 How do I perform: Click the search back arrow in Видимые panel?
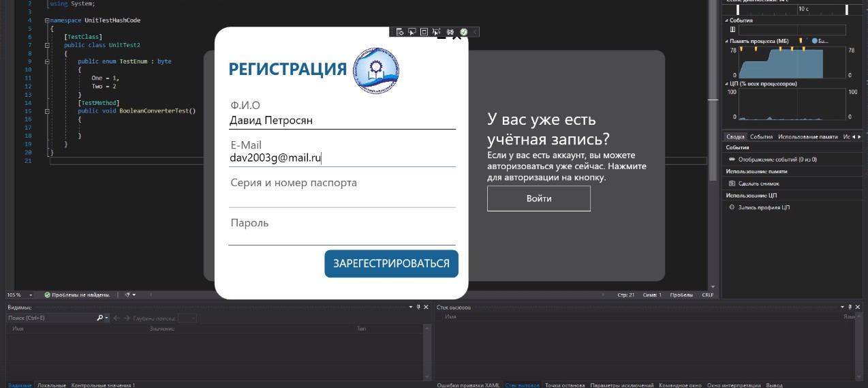coord(117,318)
